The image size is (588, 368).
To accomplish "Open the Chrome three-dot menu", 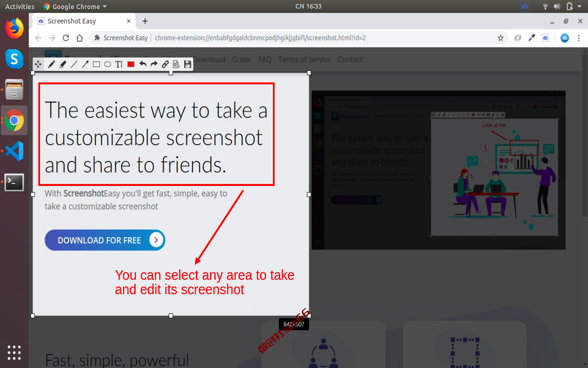I will [578, 38].
